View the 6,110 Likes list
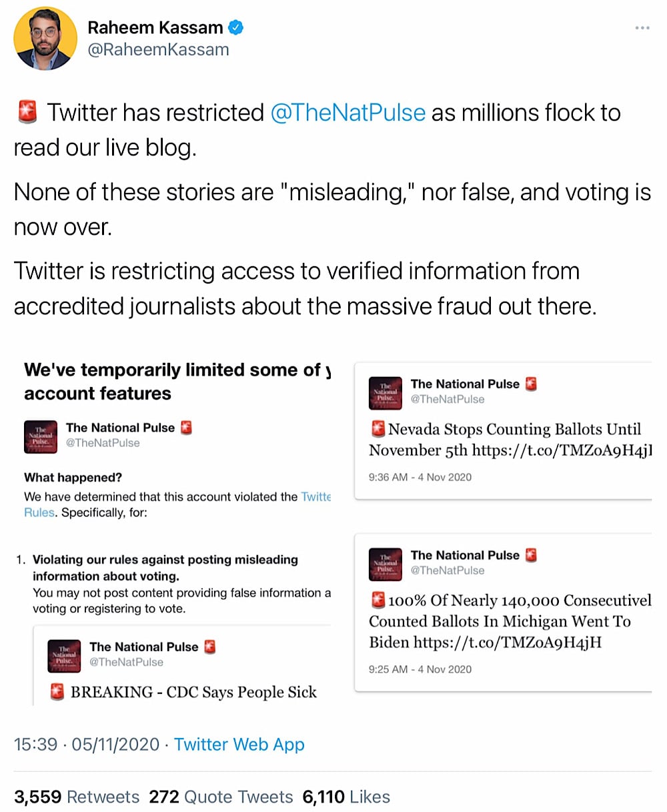The image size is (667, 812). point(346,797)
